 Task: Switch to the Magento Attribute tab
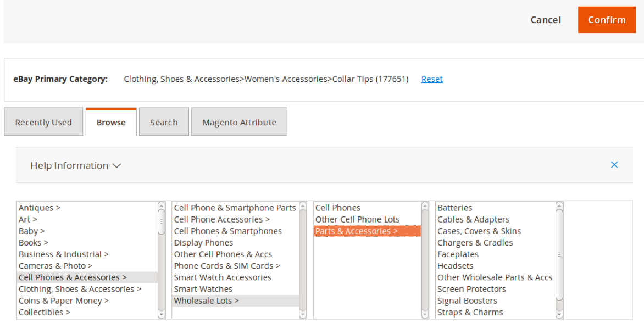coord(239,122)
